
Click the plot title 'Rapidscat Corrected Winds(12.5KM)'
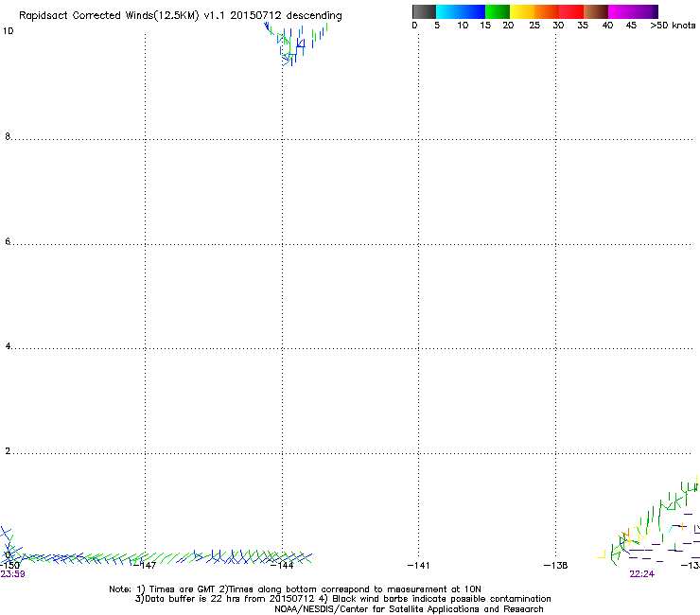[x=109, y=16]
